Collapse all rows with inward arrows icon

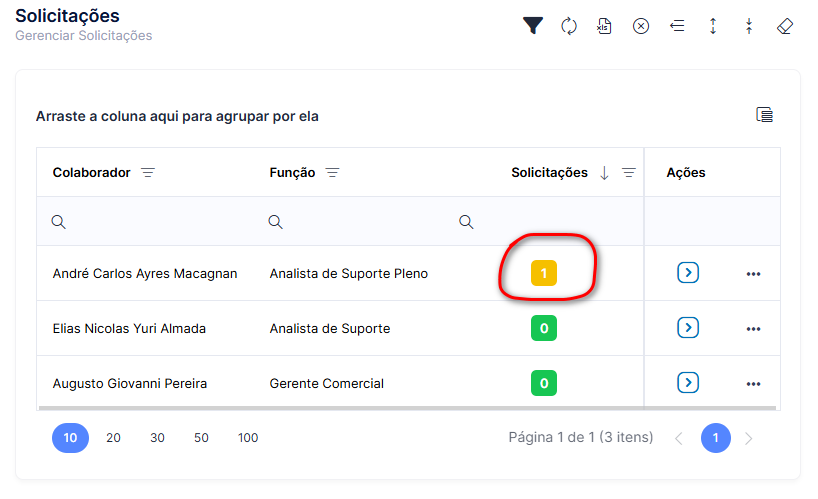tap(749, 26)
